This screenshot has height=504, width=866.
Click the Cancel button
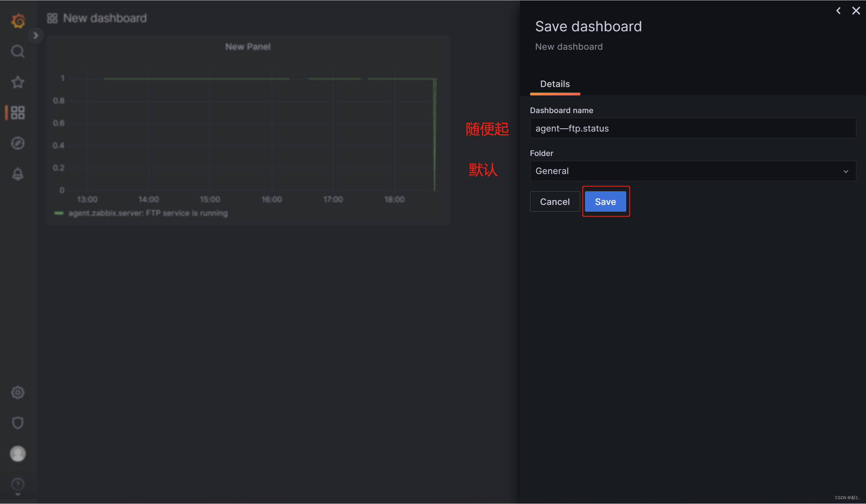tap(554, 202)
